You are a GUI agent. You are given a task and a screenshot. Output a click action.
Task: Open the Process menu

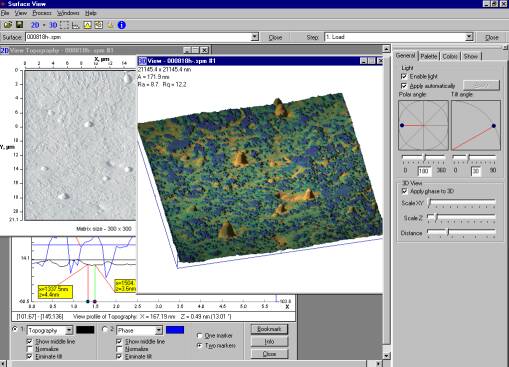click(x=42, y=13)
